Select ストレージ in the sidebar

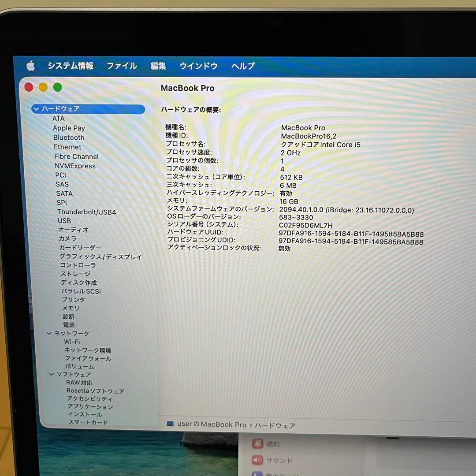click(x=76, y=274)
